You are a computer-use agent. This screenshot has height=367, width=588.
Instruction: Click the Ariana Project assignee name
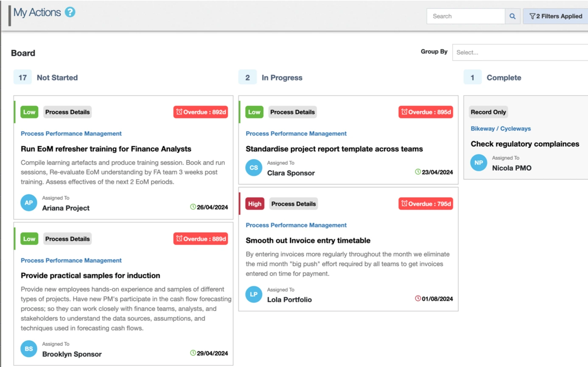[66, 208]
